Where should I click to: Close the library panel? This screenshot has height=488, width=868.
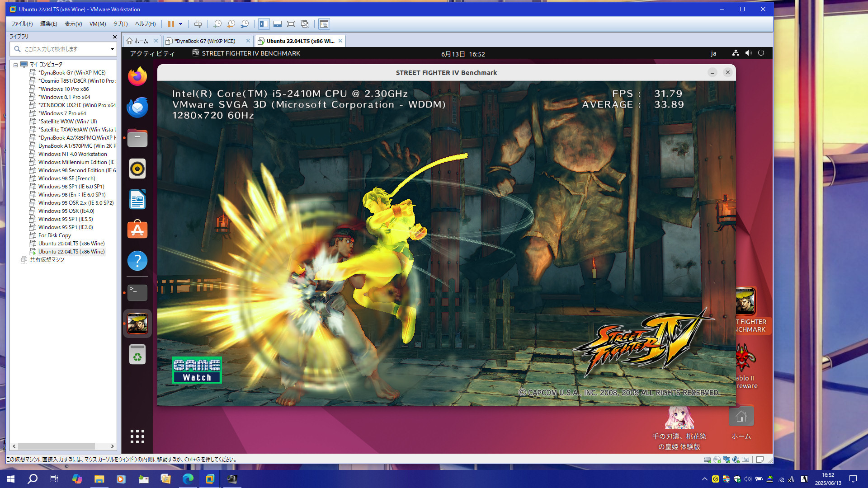114,37
